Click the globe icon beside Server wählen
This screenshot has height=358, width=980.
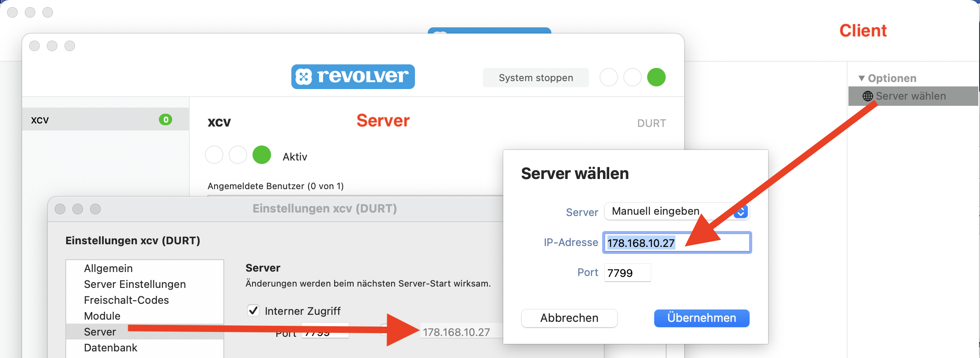coord(867,96)
